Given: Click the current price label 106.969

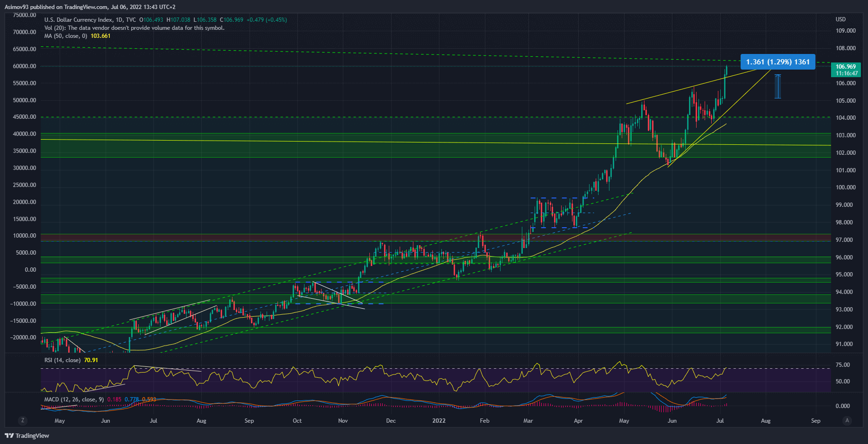Looking at the screenshot, I should click(x=846, y=67).
